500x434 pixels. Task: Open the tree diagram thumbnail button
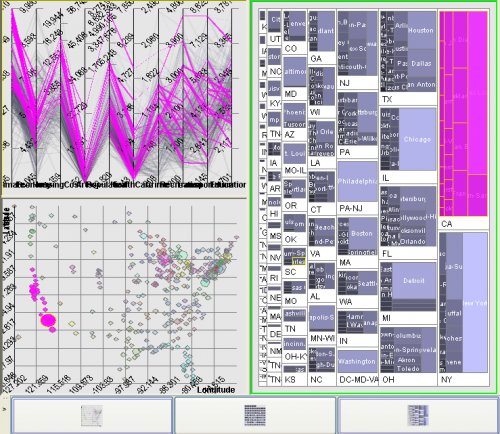418,415
